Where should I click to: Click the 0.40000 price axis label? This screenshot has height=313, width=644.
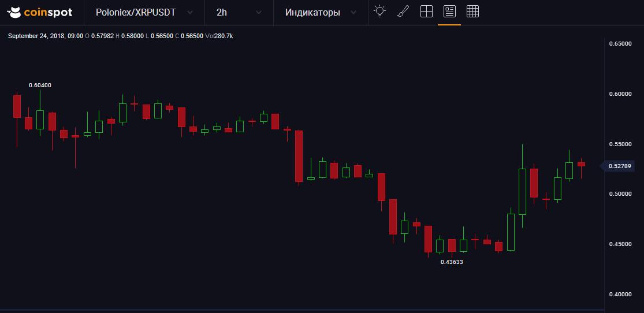point(620,295)
